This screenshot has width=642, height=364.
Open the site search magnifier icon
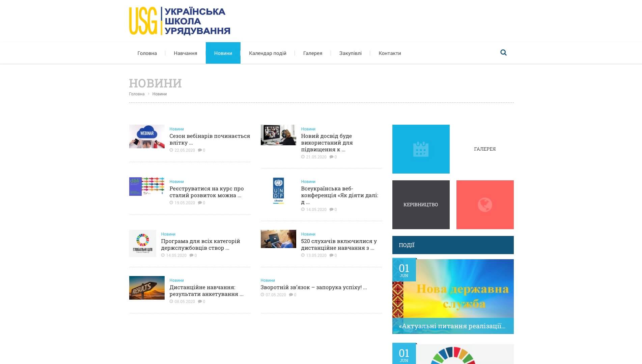tap(503, 53)
